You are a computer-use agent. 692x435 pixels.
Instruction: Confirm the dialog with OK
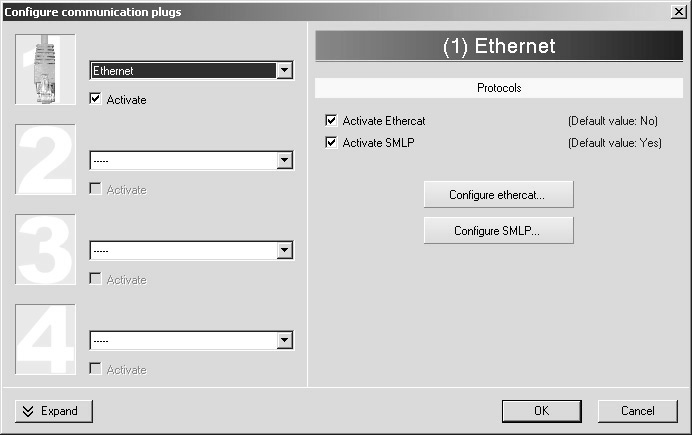(x=542, y=411)
